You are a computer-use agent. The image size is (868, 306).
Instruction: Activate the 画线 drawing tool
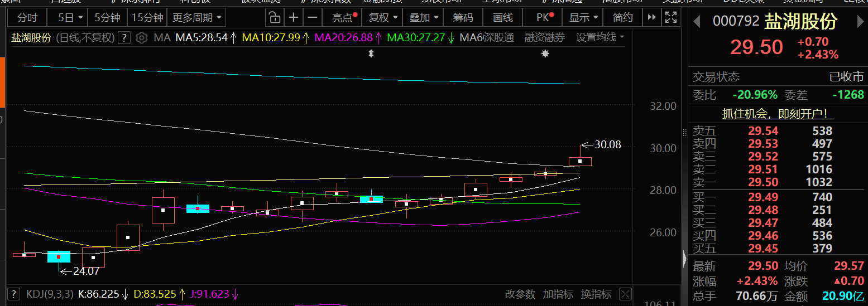point(502,18)
